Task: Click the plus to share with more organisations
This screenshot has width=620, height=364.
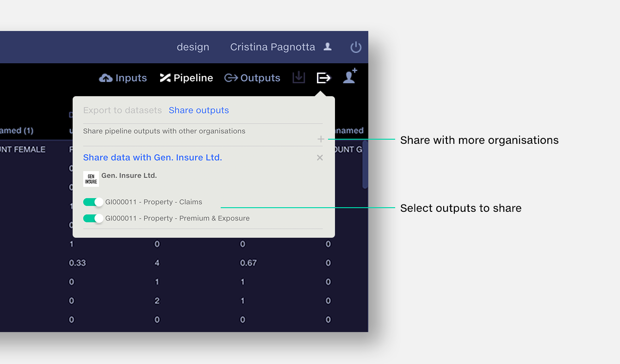Action: click(320, 138)
